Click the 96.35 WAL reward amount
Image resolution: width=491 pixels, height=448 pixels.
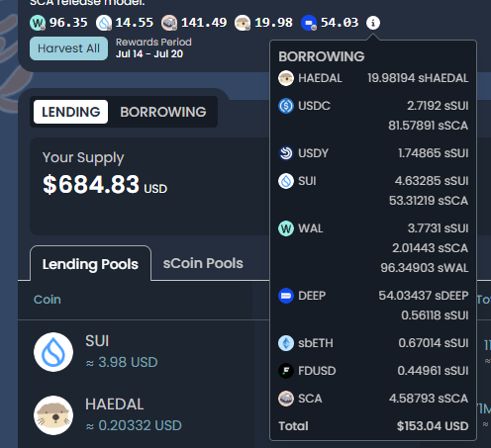[x=68, y=23]
